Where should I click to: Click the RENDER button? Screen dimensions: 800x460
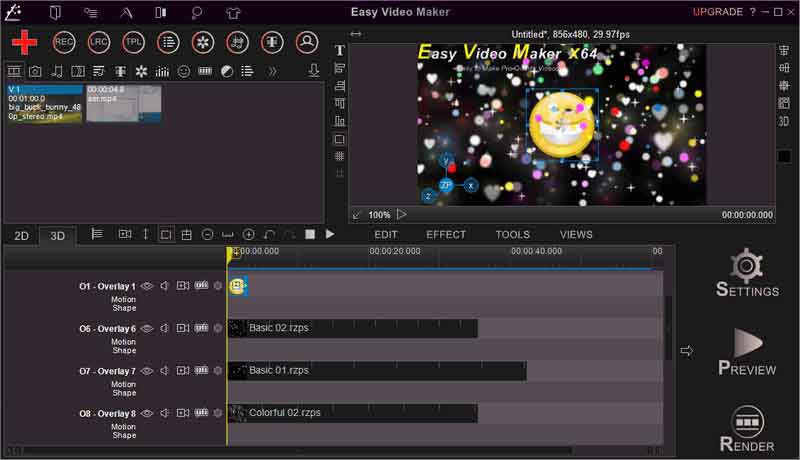click(747, 429)
